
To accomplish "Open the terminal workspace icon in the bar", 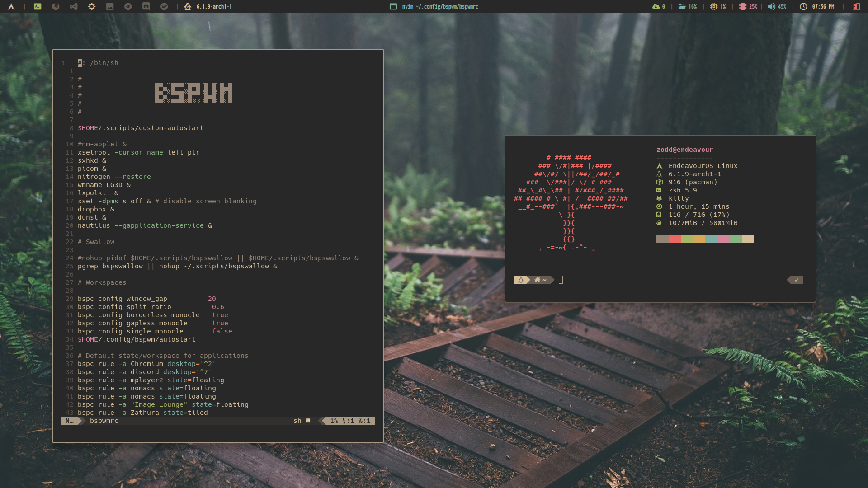I will click(x=38, y=6).
